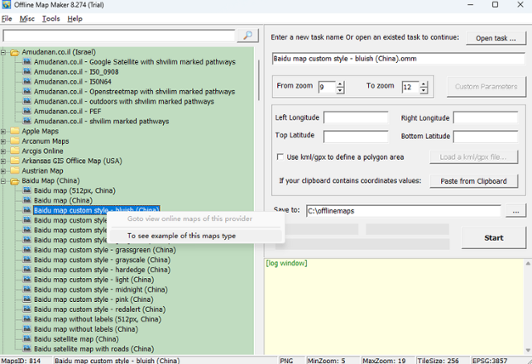532x364 pixels.
Task: Click the map tree vertical scrollbar
Action: point(259,80)
